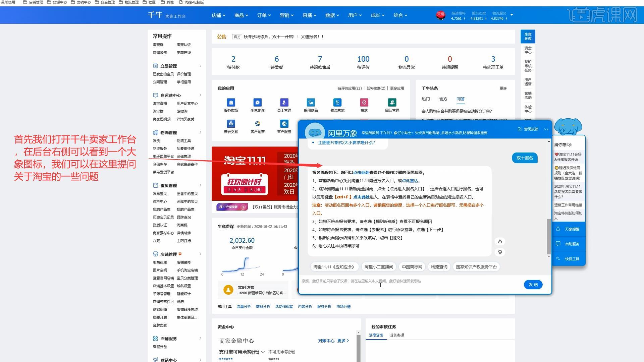Switch to the 官方 tab
Viewport: 644px width, 362px height.
(443, 99)
